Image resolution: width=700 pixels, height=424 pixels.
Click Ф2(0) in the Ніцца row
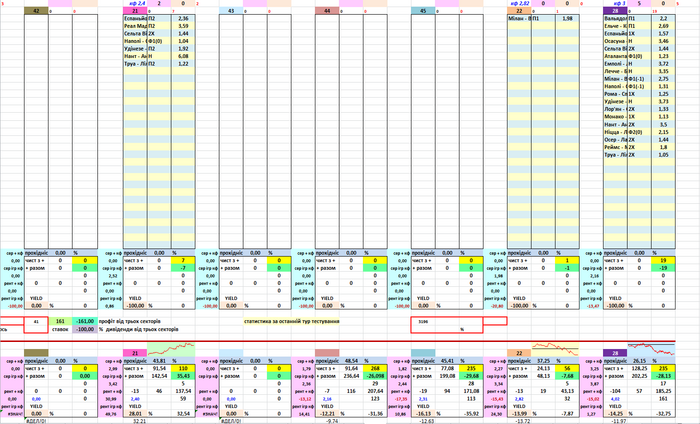pos(639,133)
